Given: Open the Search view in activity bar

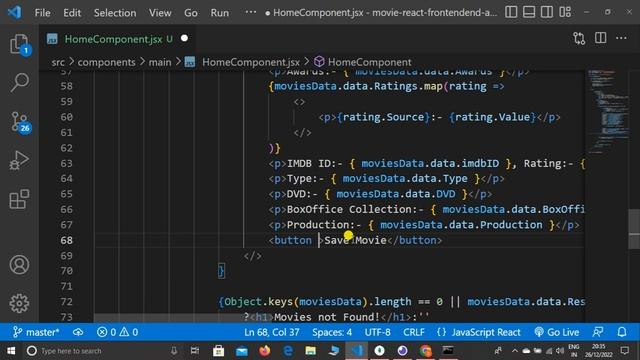Looking at the screenshot, I should click(x=19, y=83).
